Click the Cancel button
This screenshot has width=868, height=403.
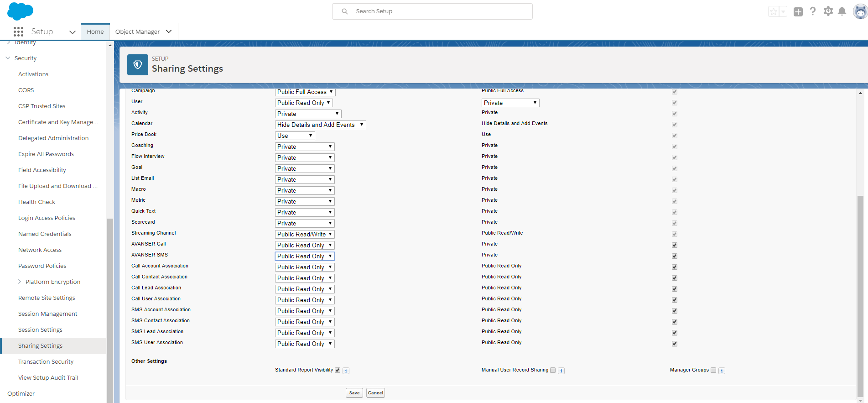click(x=375, y=393)
